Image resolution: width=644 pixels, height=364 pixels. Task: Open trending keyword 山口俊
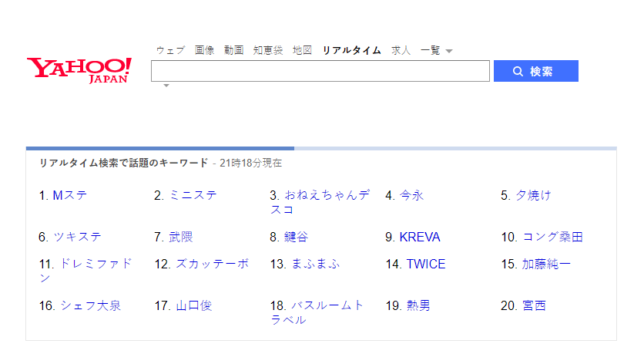click(194, 305)
